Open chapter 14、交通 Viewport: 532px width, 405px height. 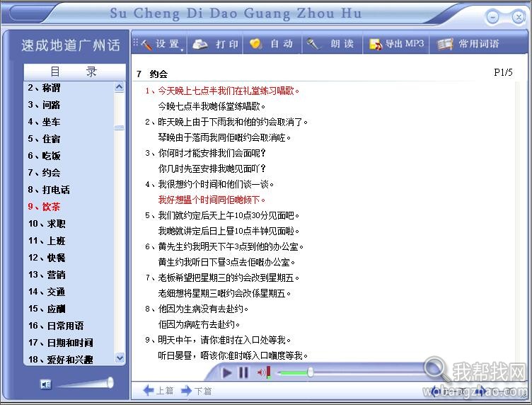47,292
